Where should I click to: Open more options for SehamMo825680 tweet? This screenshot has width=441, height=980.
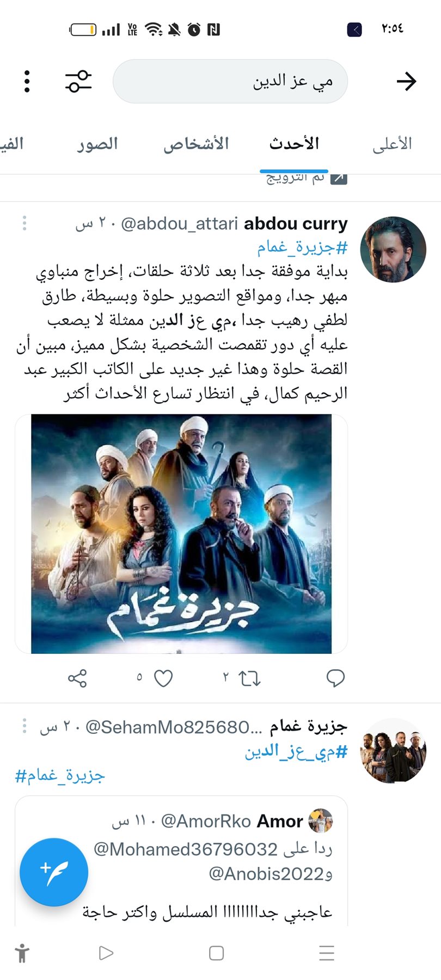coord(24,726)
